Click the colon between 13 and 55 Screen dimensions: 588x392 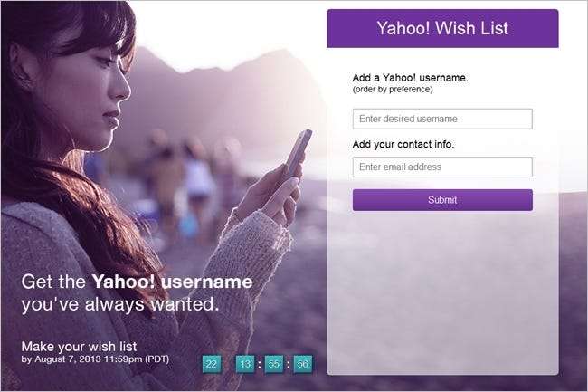point(260,364)
